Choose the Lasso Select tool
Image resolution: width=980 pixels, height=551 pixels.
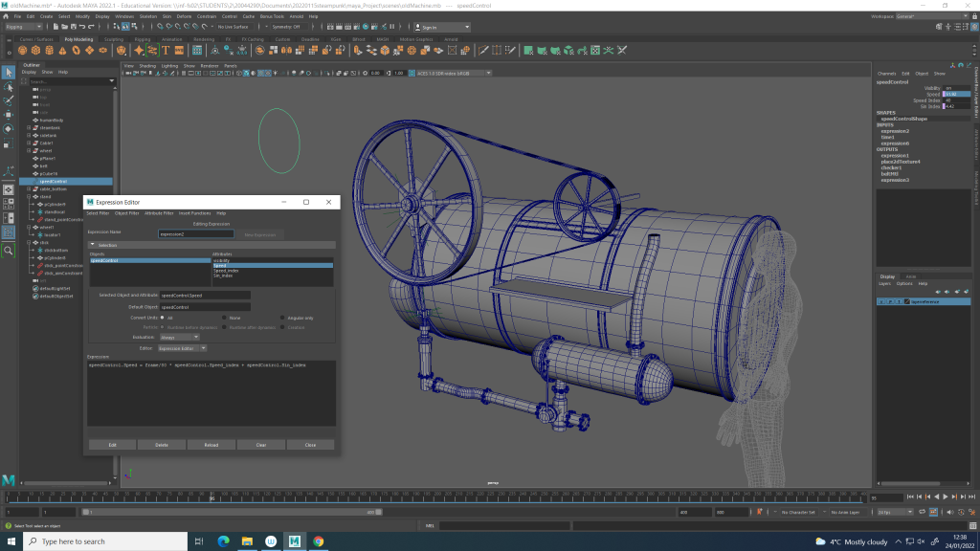pos(8,86)
